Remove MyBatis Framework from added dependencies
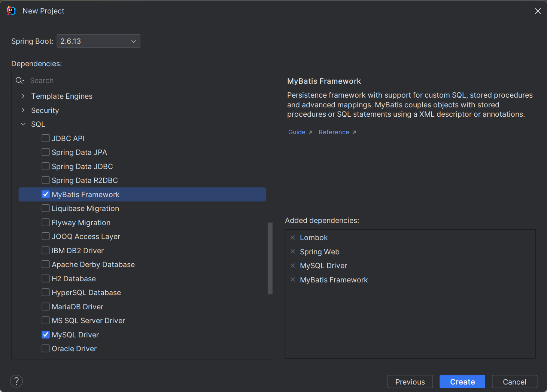 pyautogui.click(x=293, y=279)
